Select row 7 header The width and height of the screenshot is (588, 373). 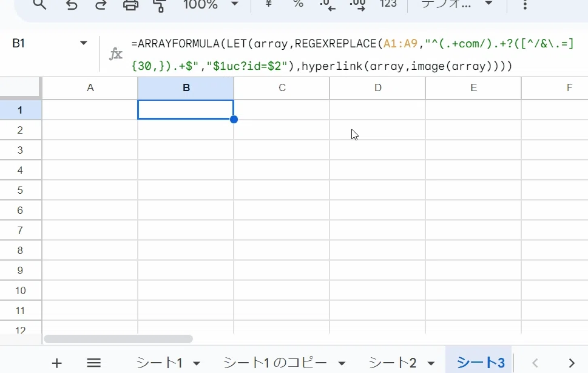(x=20, y=230)
